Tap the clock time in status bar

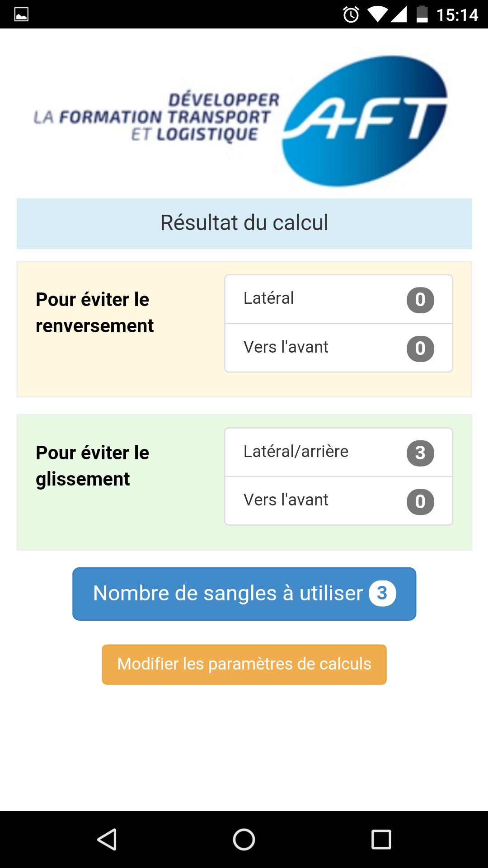click(457, 15)
